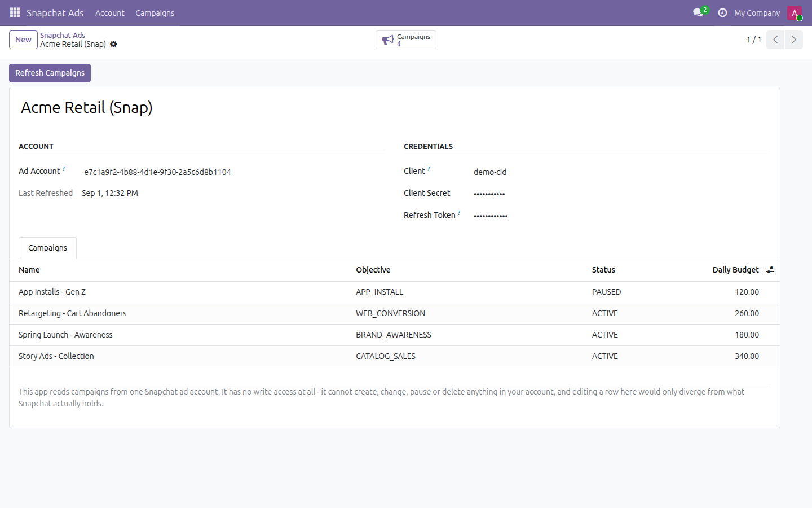This screenshot has width=812, height=508.
Task: Click the Last Refreshed date value
Action: [x=110, y=193]
